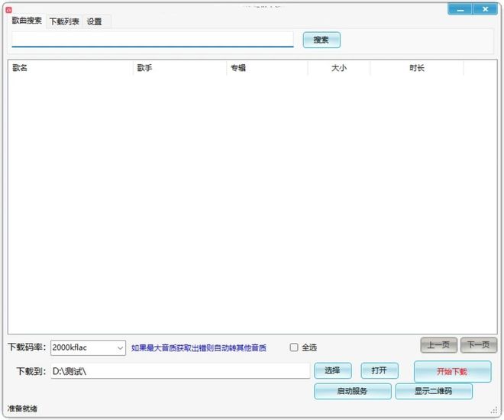Go to previous page with 上一页

439,345
